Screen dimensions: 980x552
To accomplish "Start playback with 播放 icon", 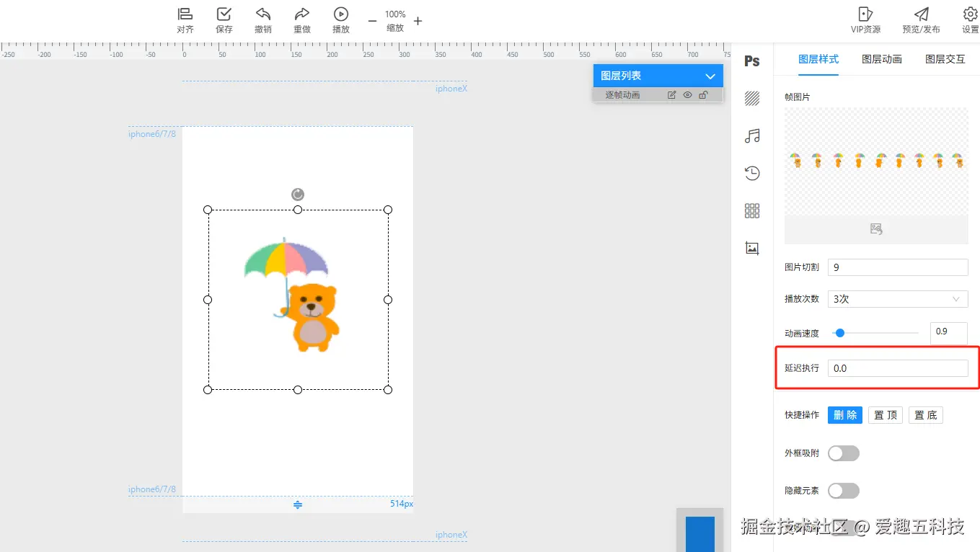I will 341,20.
